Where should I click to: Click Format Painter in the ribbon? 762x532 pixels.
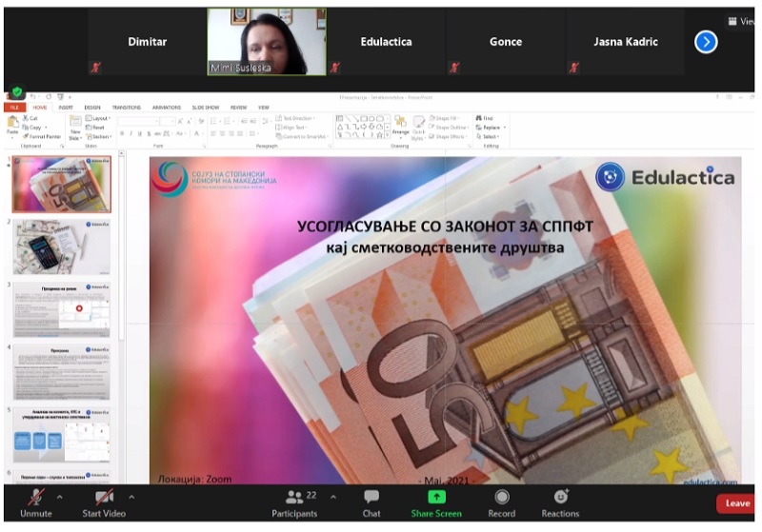[x=42, y=136]
